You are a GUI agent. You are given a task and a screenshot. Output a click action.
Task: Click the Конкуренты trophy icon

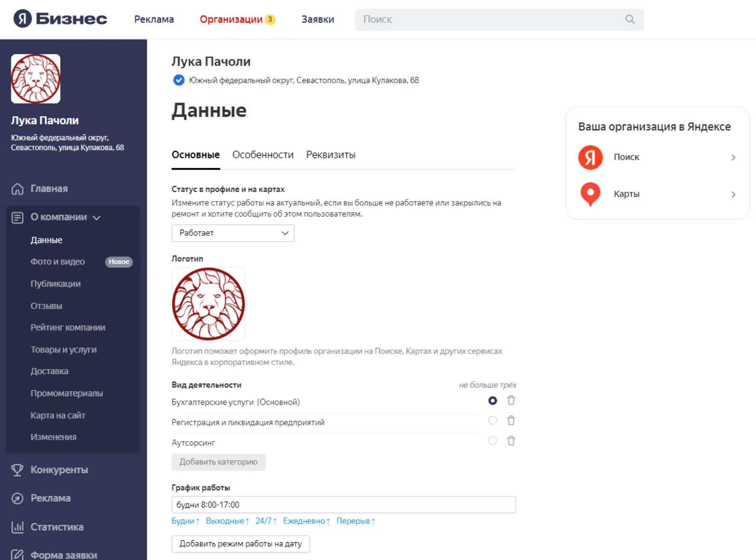click(x=17, y=470)
